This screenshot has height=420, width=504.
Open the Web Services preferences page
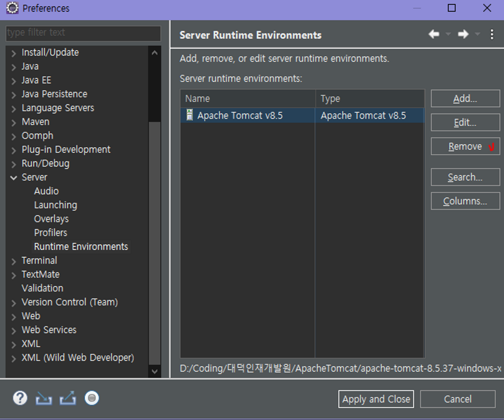pyautogui.click(x=49, y=330)
